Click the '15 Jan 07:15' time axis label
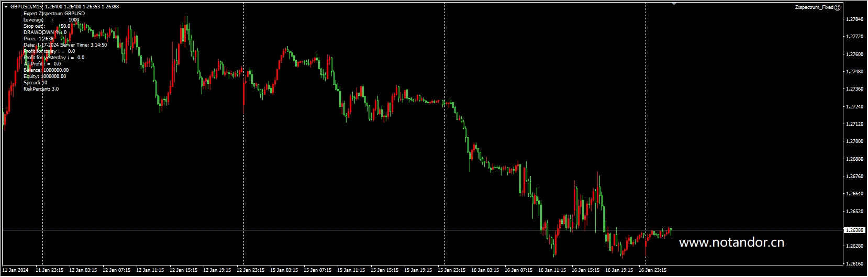 318,271
